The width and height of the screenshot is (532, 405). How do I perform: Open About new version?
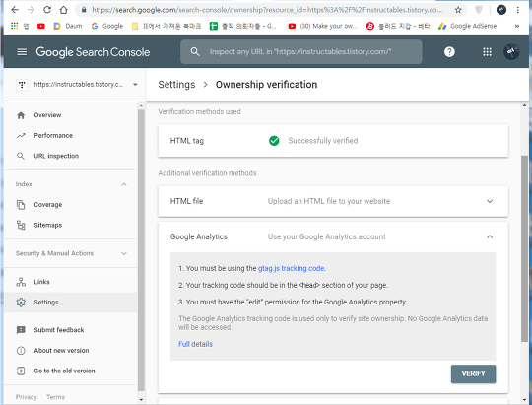tap(61, 351)
